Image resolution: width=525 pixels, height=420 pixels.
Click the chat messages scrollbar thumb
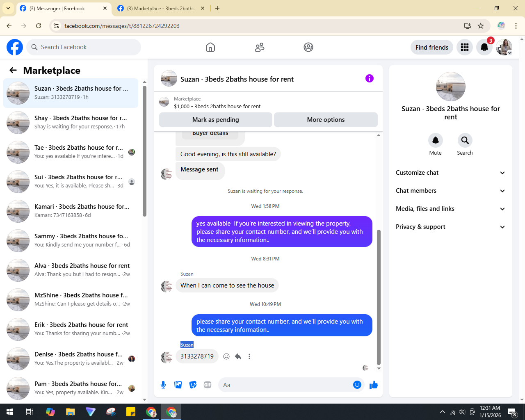point(379,297)
